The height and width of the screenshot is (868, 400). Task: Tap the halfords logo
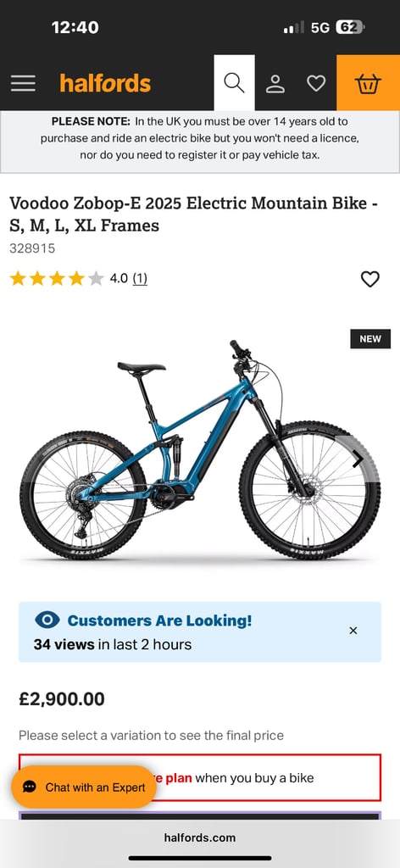(x=105, y=84)
